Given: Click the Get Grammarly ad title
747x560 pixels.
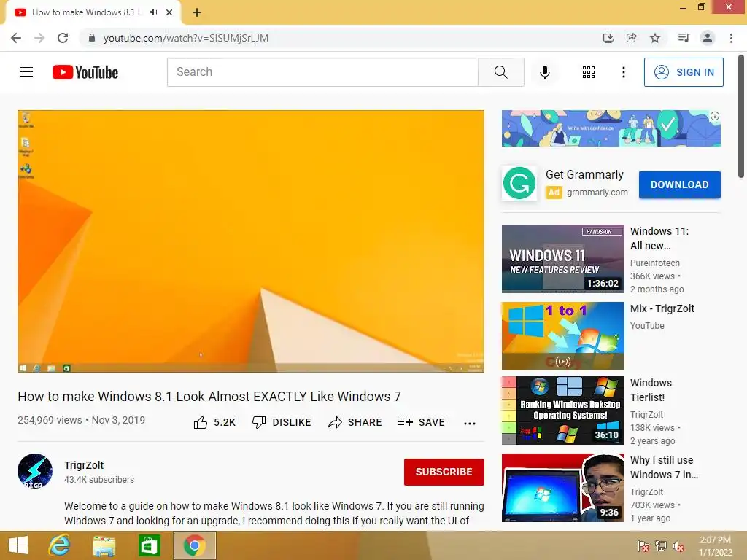Looking at the screenshot, I should click(x=584, y=175).
